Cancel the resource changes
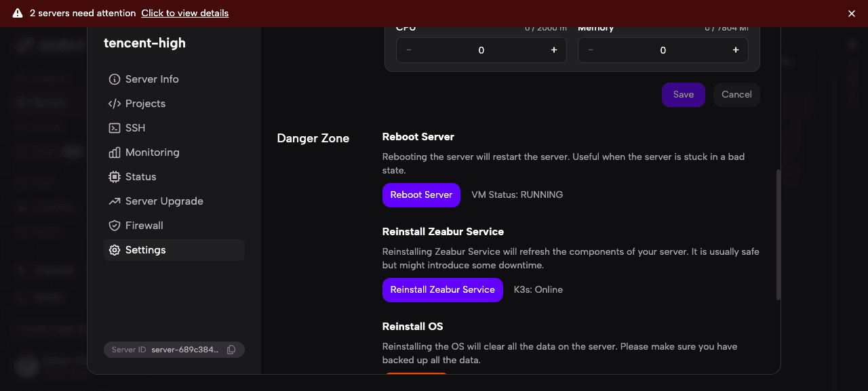This screenshot has height=391, width=868. [x=736, y=94]
